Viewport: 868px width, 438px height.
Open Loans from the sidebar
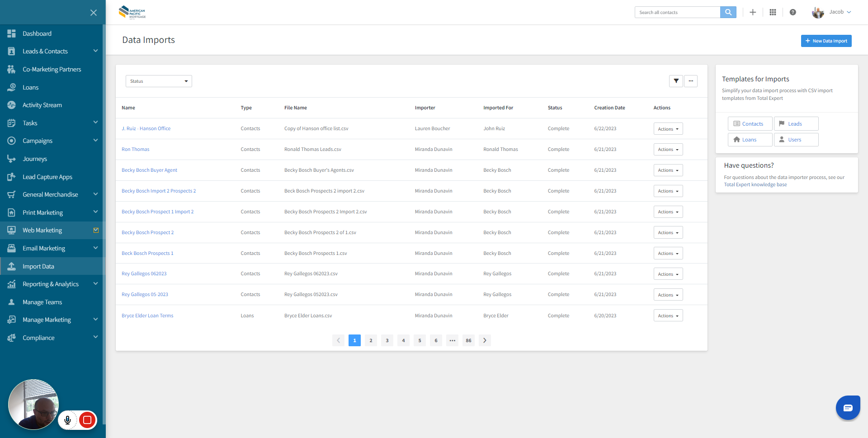pos(30,87)
